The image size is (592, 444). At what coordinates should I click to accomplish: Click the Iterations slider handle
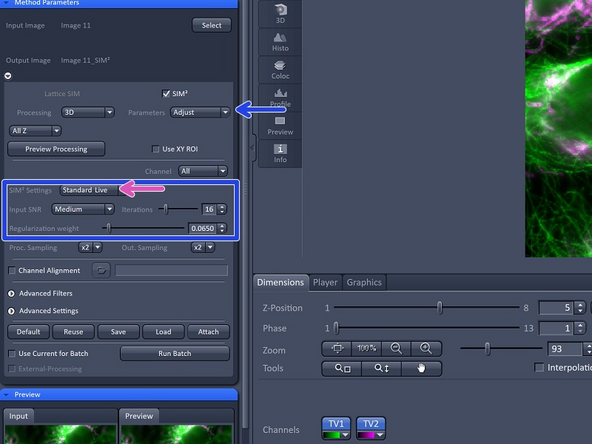point(165,208)
